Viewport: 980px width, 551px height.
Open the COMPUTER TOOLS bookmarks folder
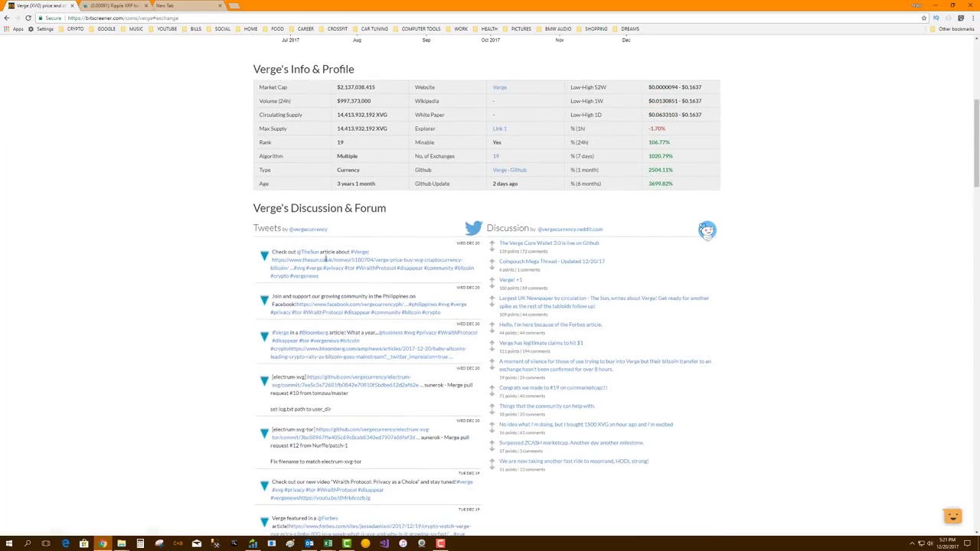click(416, 29)
